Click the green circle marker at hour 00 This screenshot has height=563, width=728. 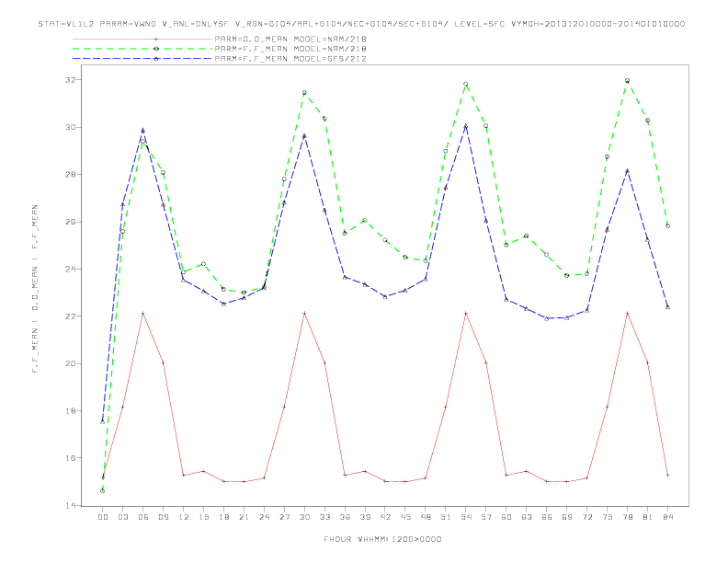[x=103, y=491]
